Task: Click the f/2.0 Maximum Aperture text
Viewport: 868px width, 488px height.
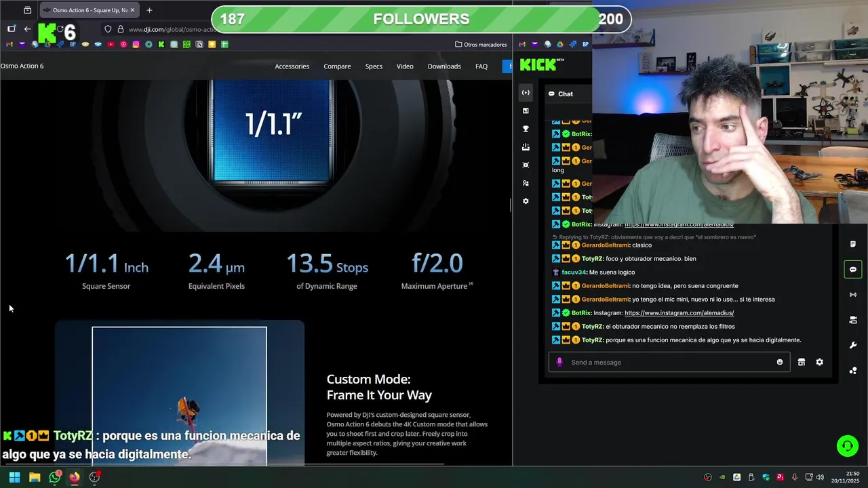Action: tap(437, 271)
